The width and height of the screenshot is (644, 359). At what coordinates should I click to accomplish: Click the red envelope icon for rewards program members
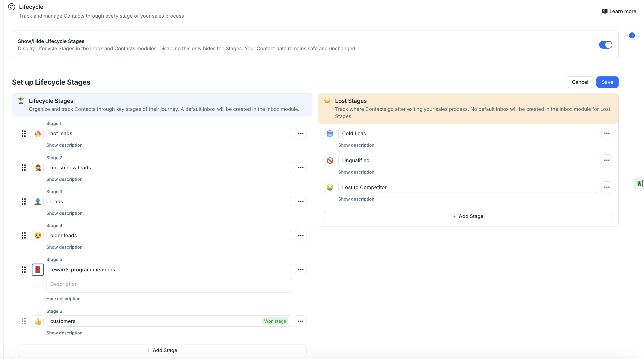[38, 270]
